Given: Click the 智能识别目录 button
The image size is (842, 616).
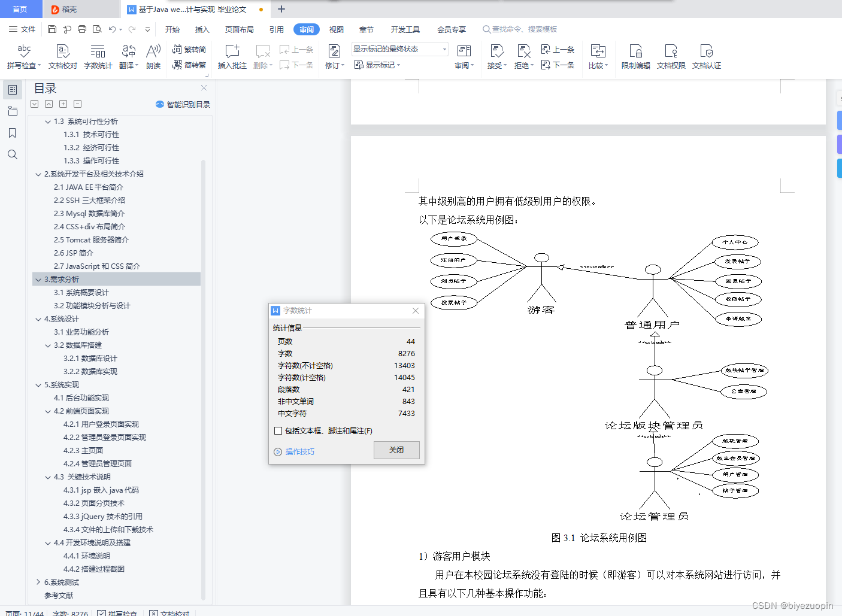Looking at the screenshot, I should point(183,104).
